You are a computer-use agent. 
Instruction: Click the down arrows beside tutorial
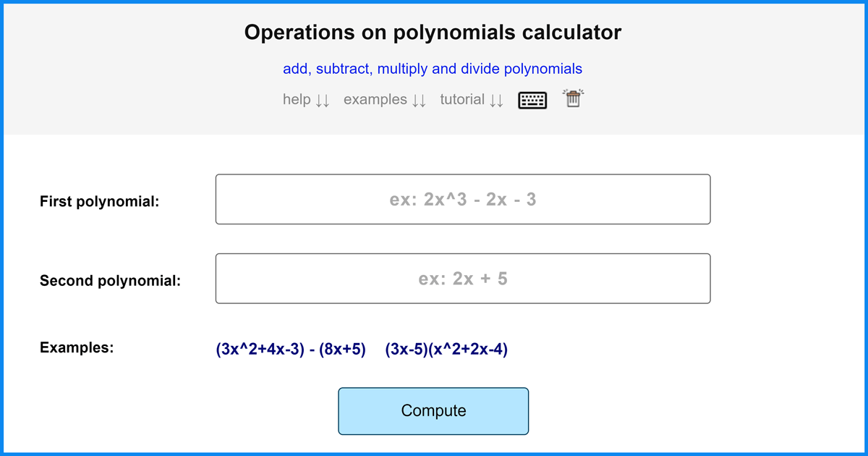[495, 101]
